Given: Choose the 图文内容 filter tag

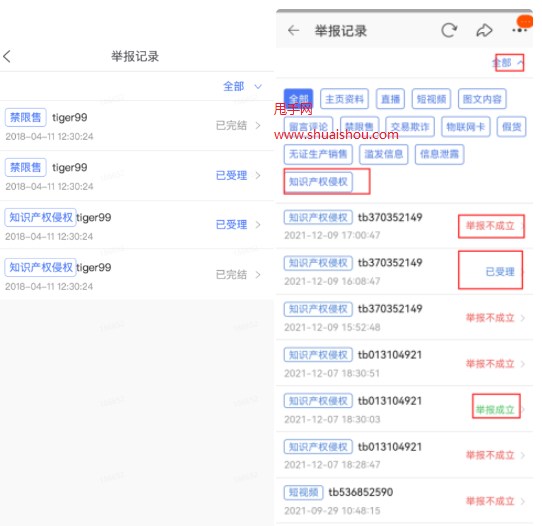Looking at the screenshot, I should click(482, 99).
